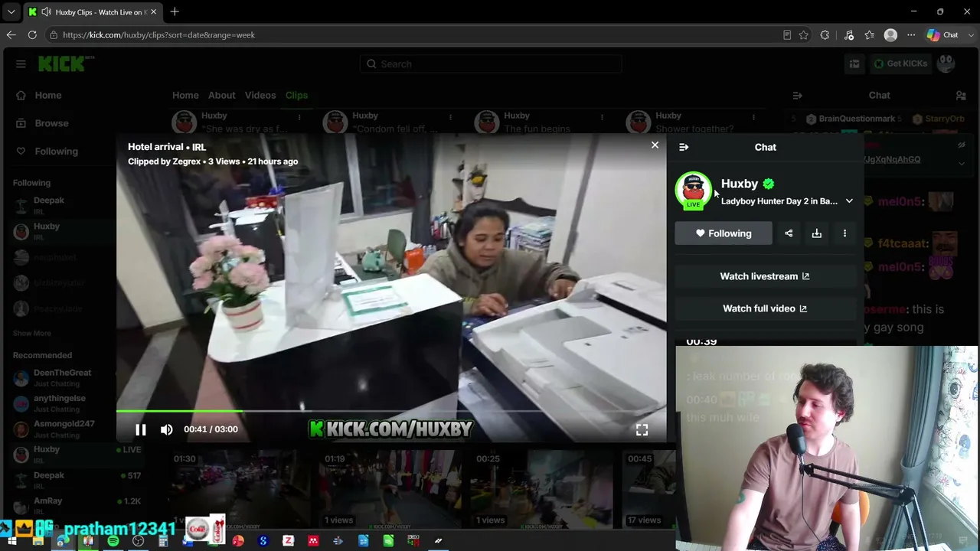Screen dimensions: 980x551
Task: Go to the Kick logo homepage
Action: pyautogui.click(x=66, y=64)
